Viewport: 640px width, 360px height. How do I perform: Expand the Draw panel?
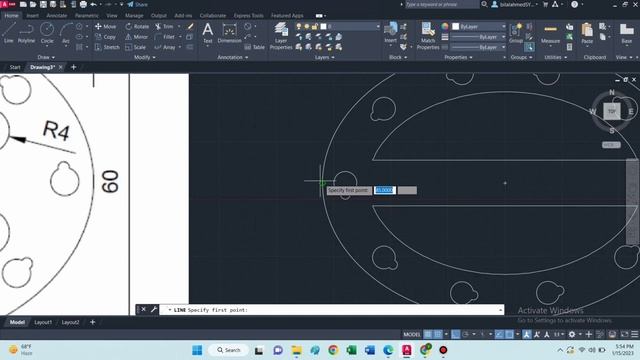pyautogui.click(x=46, y=58)
